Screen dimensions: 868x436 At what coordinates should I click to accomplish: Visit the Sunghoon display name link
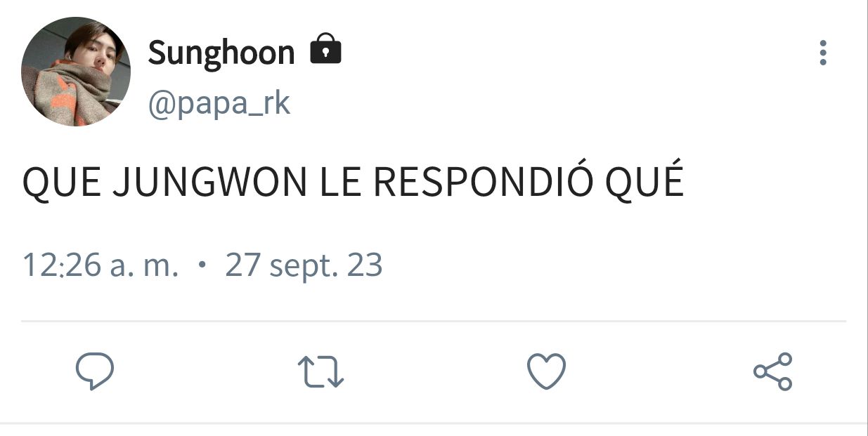pos(221,53)
